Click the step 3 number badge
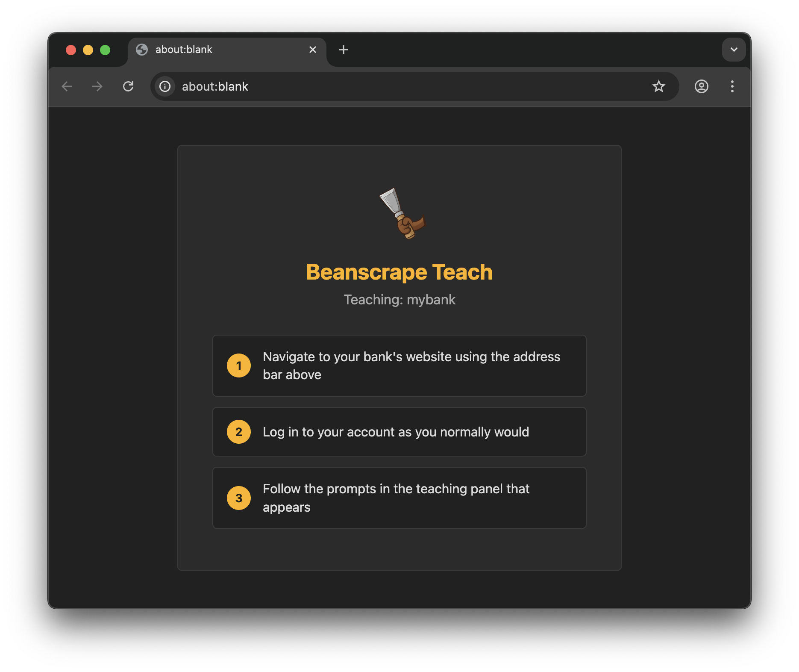 238,498
